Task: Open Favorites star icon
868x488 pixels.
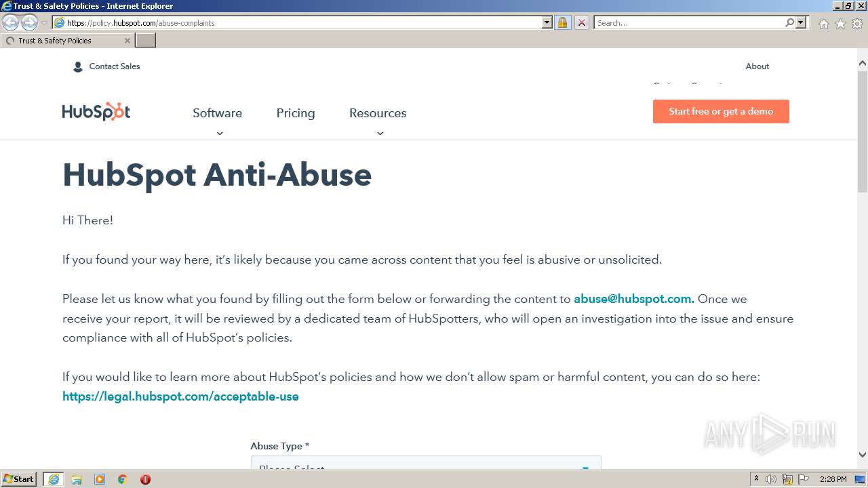Action: [x=840, y=24]
